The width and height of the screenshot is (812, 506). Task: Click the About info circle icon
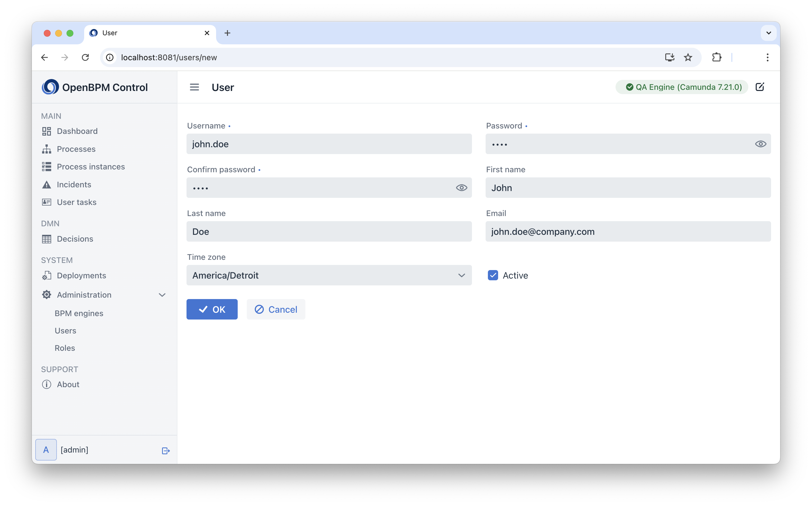tap(47, 384)
